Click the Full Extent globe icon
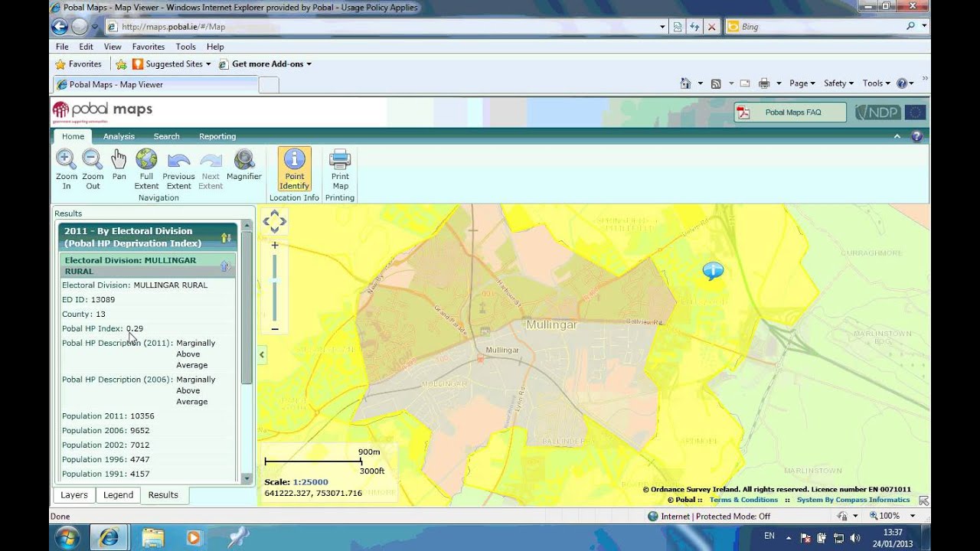This screenshot has height=551, width=980. point(146,159)
